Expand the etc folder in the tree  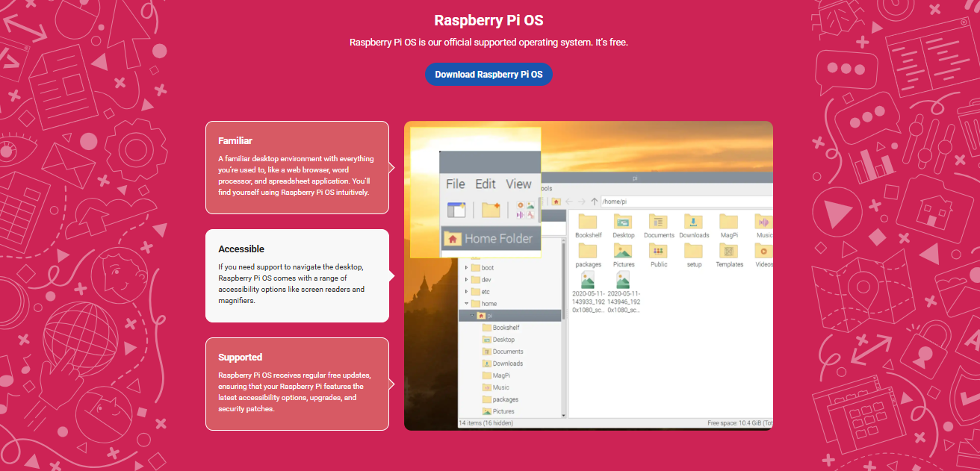click(467, 291)
